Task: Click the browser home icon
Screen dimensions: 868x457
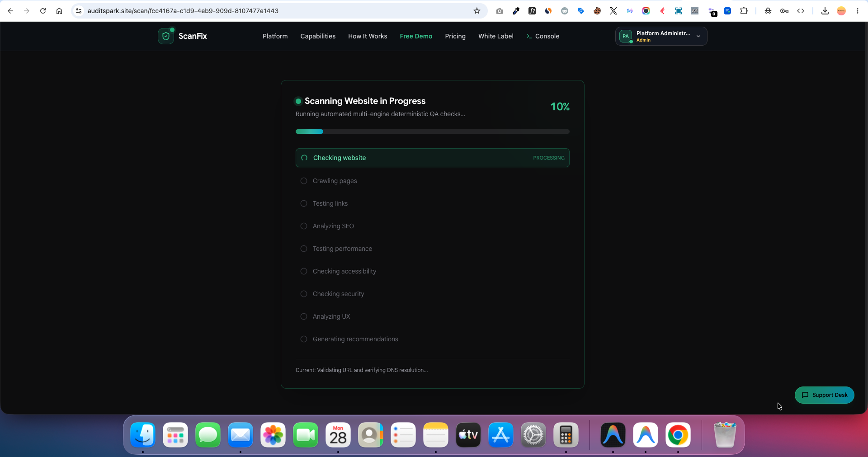Action: click(59, 11)
